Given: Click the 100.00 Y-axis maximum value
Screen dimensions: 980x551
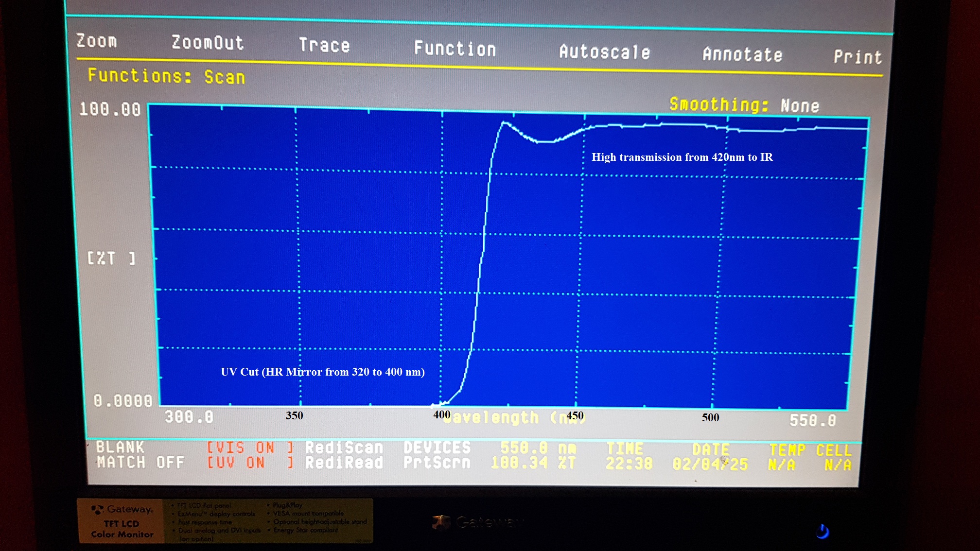Looking at the screenshot, I should [x=110, y=109].
